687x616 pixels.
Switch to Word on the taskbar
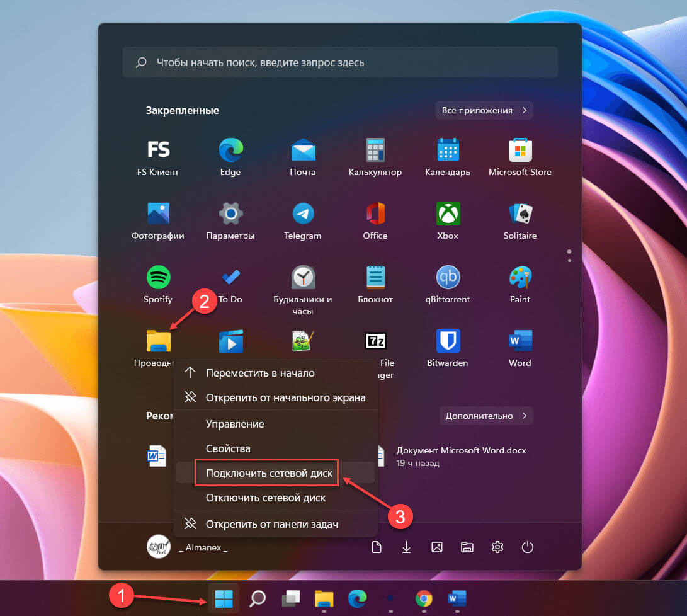click(457, 598)
